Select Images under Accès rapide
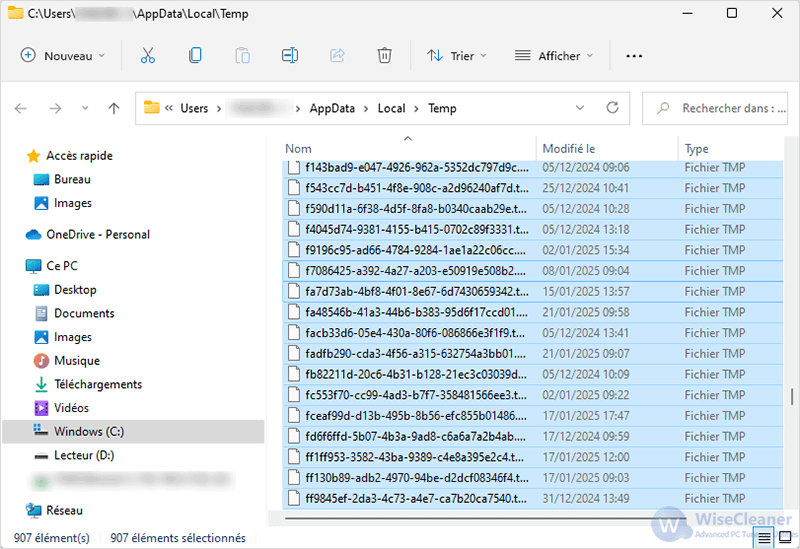Screen dimensions: 800x549 click(73, 203)
